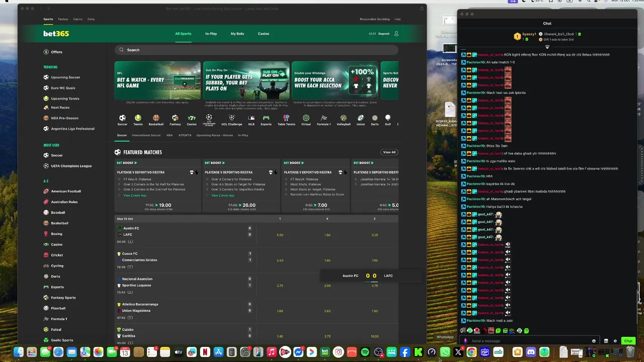Click the bet365 logo
This screenshot has width=644, height=362.
coord(56,34)
